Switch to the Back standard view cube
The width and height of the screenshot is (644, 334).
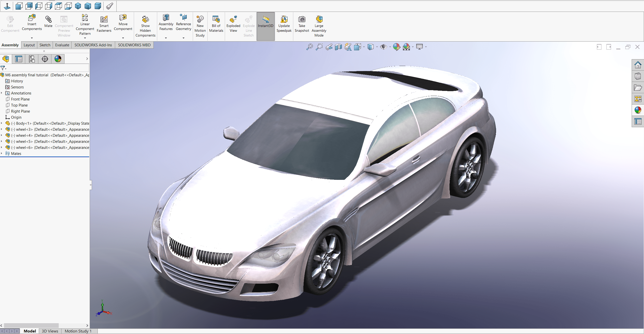pos(29,6)
